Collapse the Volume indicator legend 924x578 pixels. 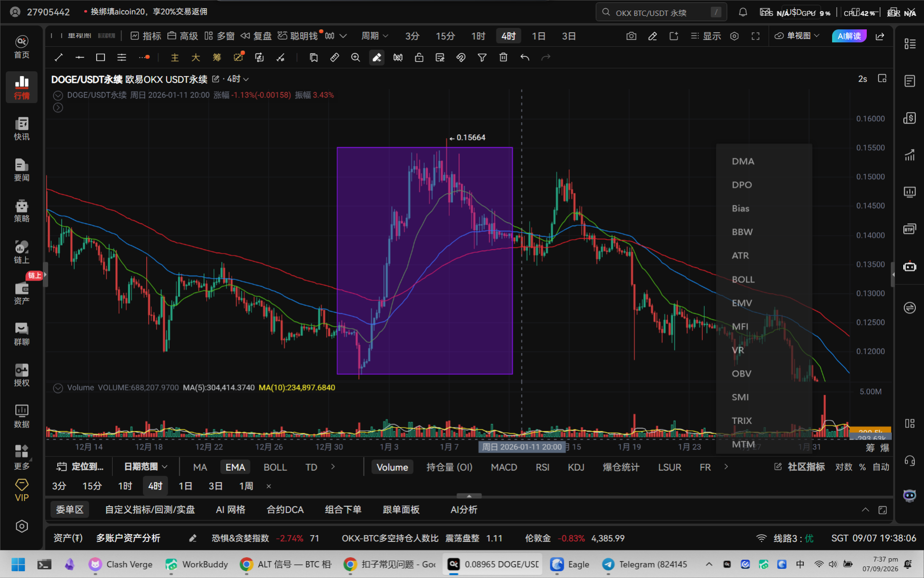pyautogui.click(x=58, y=388)
